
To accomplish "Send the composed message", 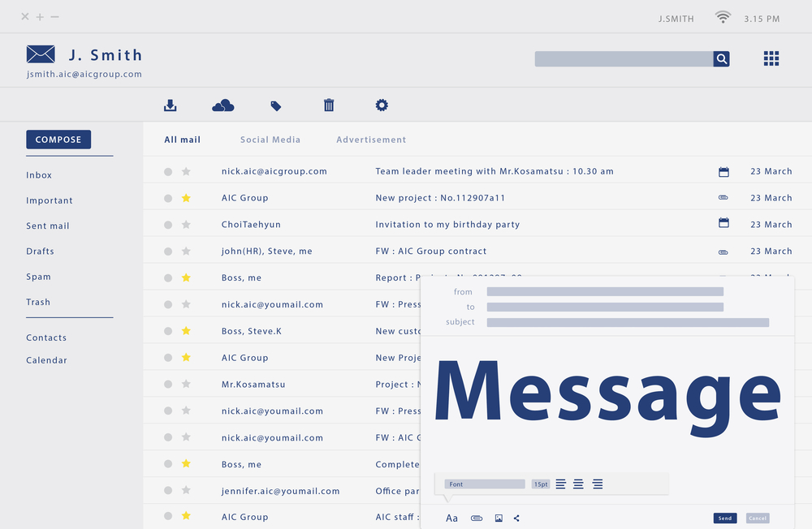I will click(x=725, y=518).
